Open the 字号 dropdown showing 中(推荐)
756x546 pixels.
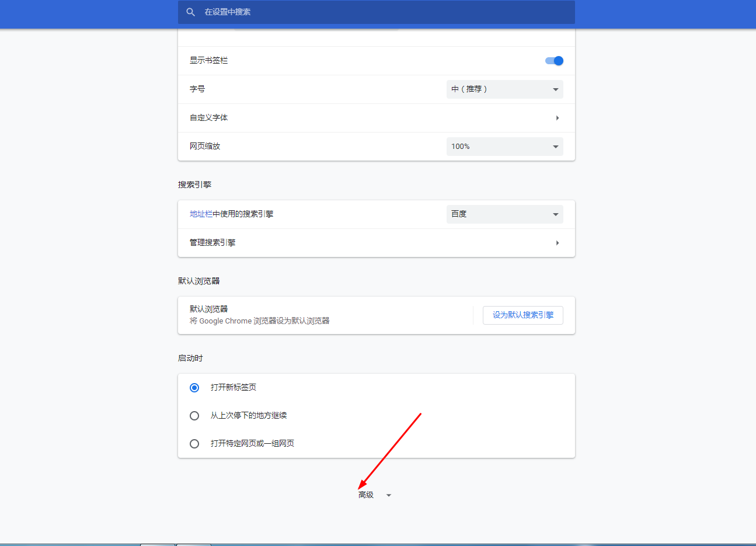point(505,89)
